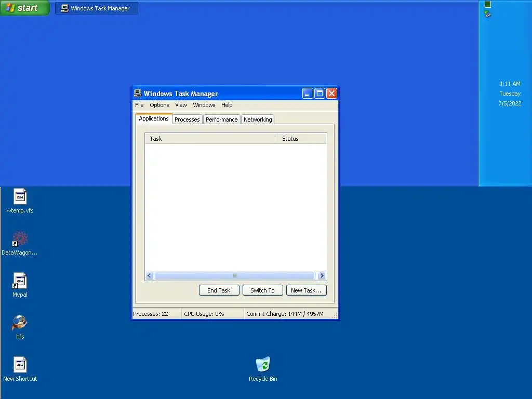Image resolution: width=532 pixels, height=399 pixels.
Task: Open the Help menu
Action: coord(227,105)
